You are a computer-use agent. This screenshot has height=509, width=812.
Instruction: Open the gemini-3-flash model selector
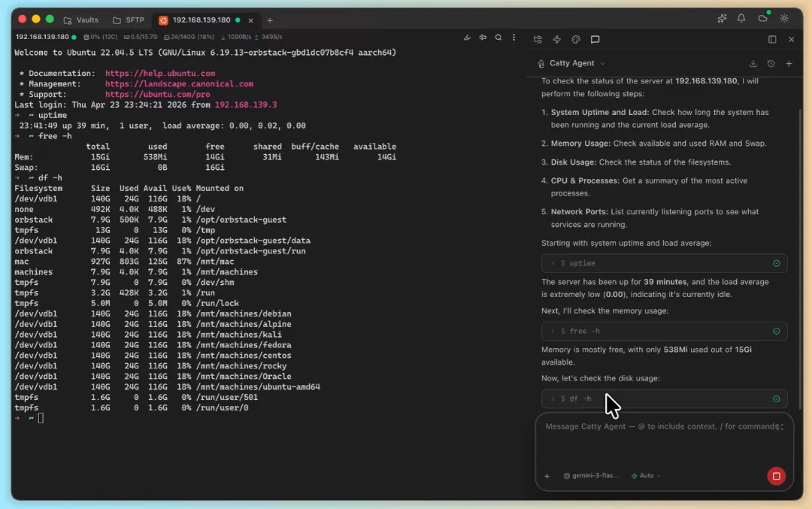(x=591, y=476)
